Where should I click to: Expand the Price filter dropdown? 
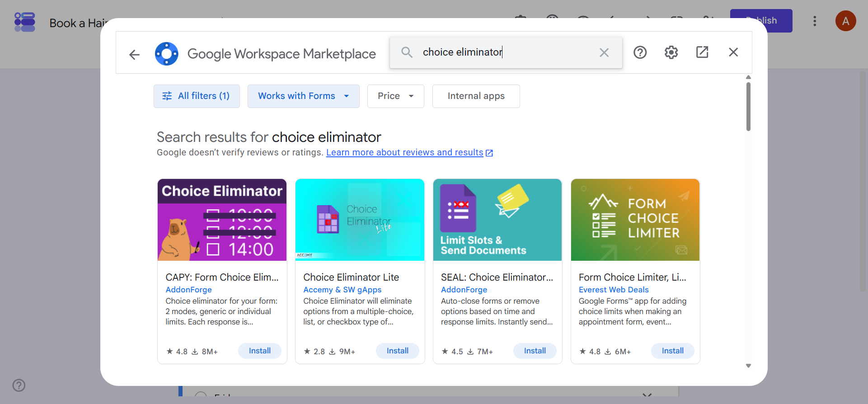point(396,96)
